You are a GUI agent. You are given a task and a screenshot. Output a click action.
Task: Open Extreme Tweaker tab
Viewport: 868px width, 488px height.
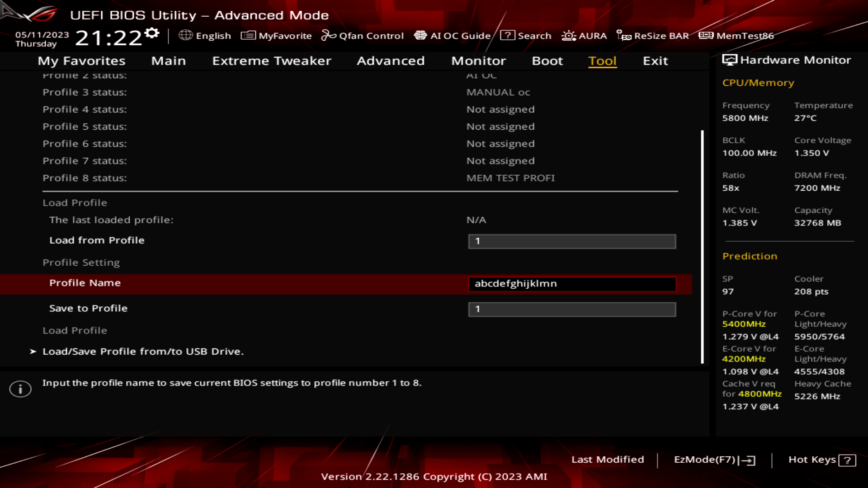272,61
